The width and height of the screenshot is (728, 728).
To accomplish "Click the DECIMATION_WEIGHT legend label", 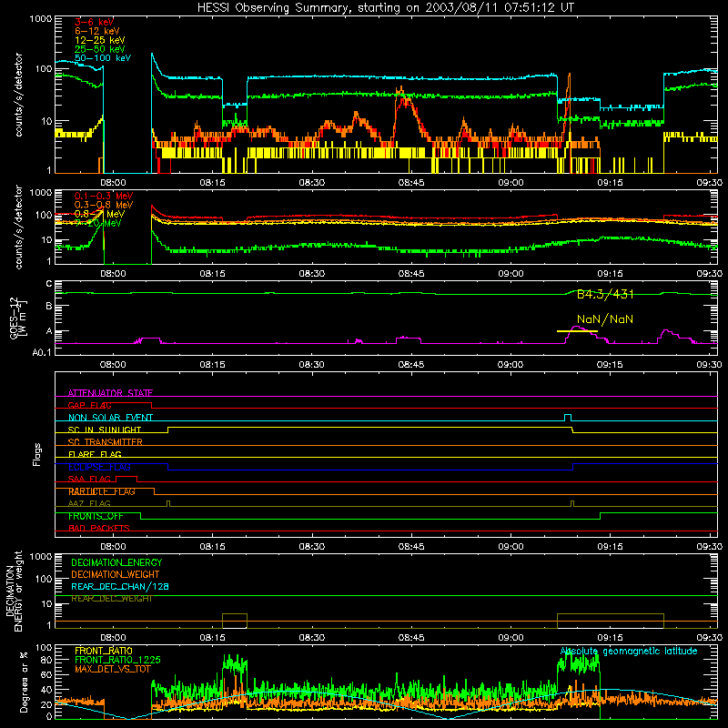I will point(116,574).
